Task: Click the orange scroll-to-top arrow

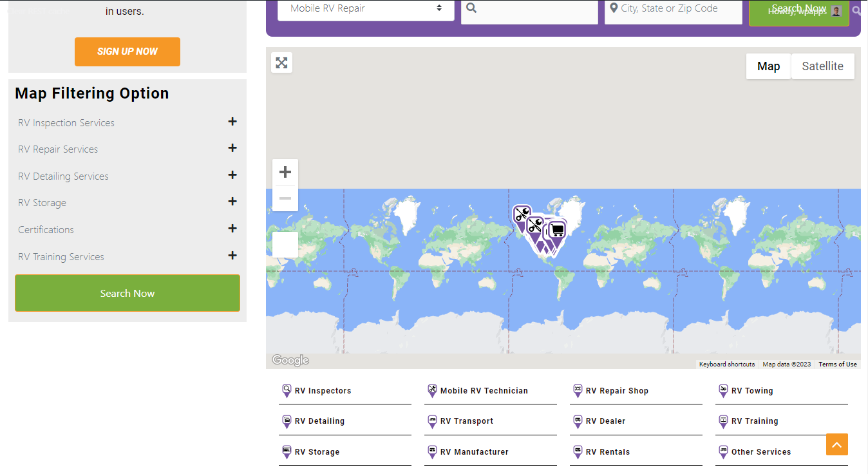Action: click(836, 444)
